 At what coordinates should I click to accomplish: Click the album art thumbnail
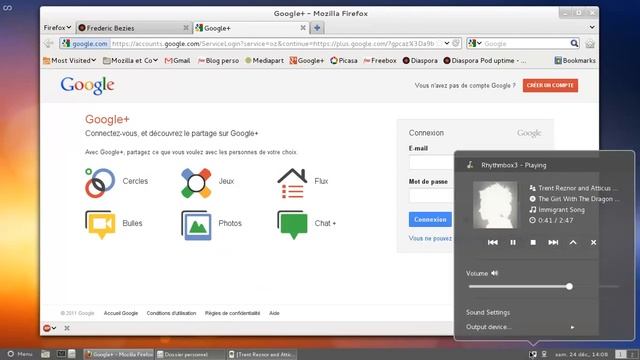pyautogui.click(x=495, y=205)
